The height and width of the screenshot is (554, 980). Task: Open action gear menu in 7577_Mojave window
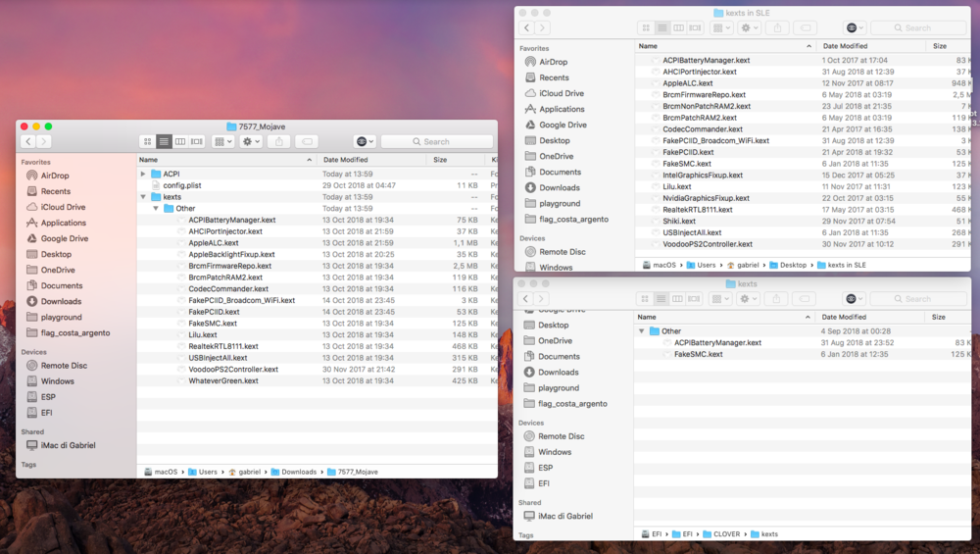251,142
